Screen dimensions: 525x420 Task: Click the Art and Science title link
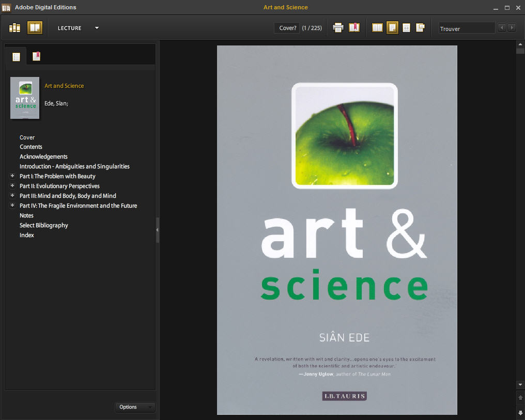coord(64,86)
